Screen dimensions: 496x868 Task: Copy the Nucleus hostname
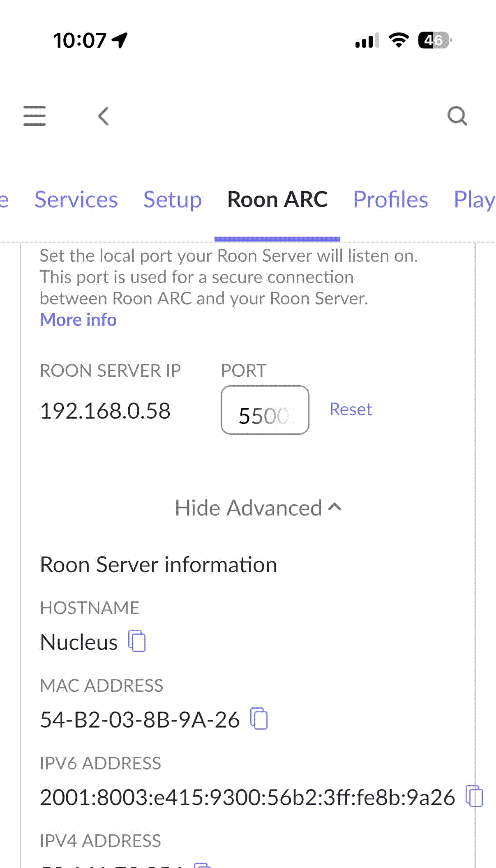[x=137, y=641]
